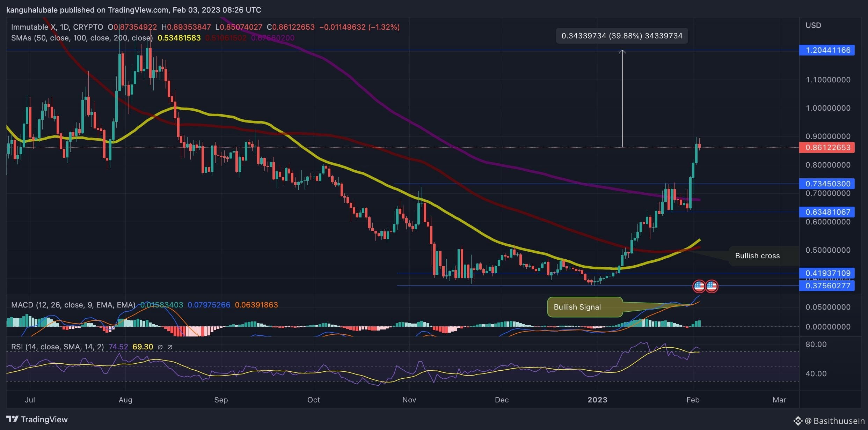Click the 1.00000000 price axis tick
This screenshot has width=868, height=430.
point(828,108)
